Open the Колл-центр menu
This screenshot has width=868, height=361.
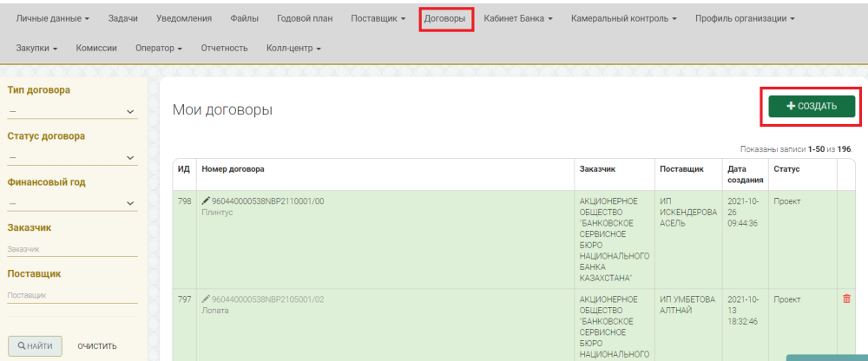point(293,48)
